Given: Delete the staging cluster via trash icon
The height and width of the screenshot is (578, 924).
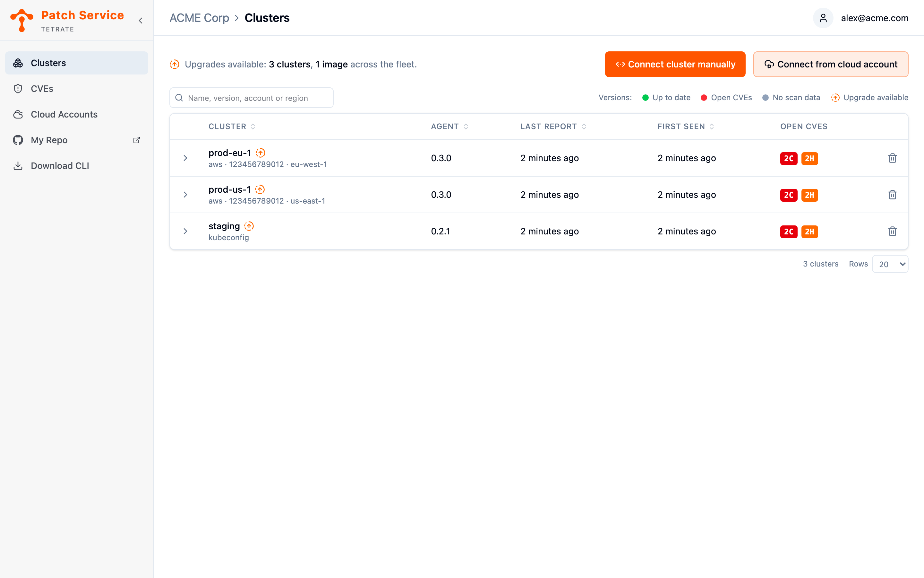Looking at the screenshot, I should [x=892, y=231].
